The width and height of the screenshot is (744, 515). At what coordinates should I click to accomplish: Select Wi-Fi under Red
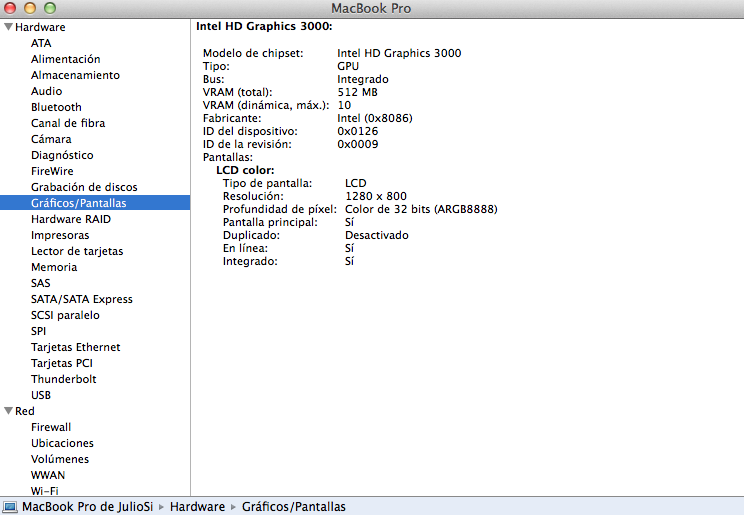pos(45,491)
